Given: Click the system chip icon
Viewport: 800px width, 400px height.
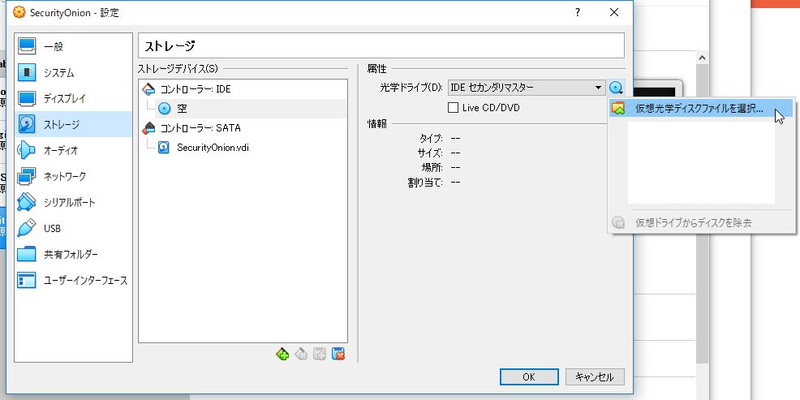Looking at the screenshot, I should pyautogui.click(x=27, y=72).
